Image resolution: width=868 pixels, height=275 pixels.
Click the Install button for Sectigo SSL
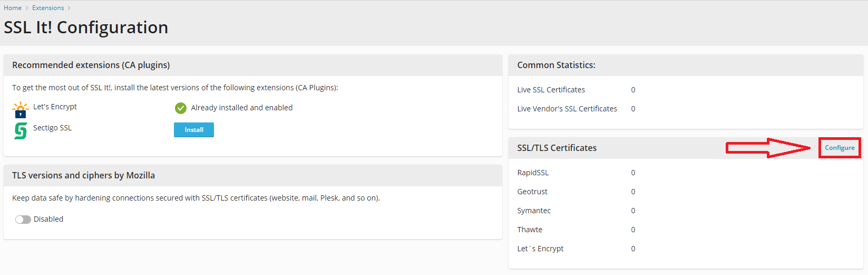pos(194,130)
